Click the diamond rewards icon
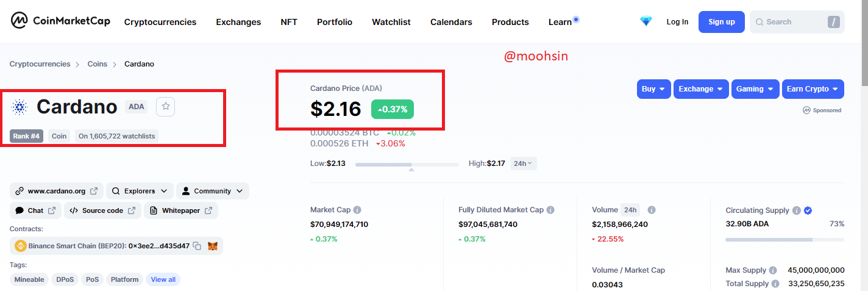868x291 pixels. pos(646,21)
